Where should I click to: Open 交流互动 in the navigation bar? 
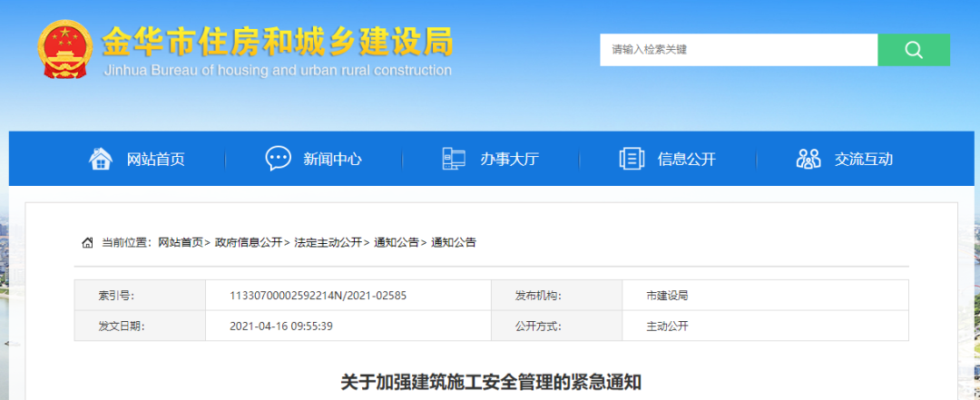[863, 159]
